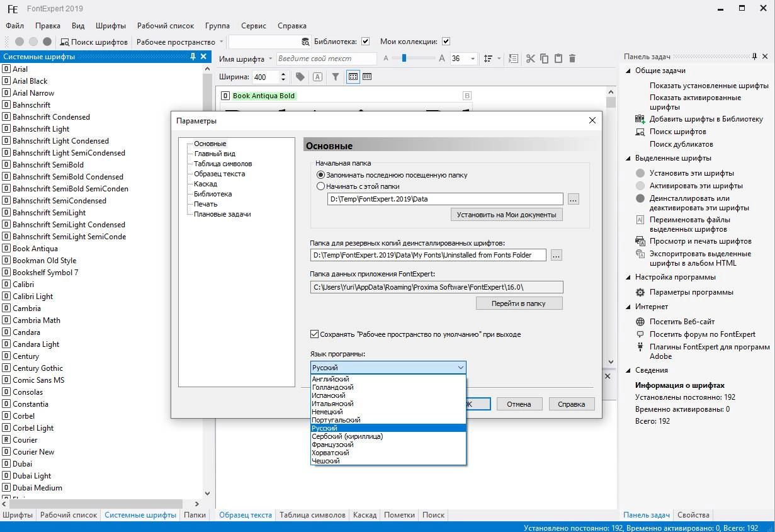Screen dimensions: 775x532
Task: Click the line spacing icon
Action: click(488, 59)
